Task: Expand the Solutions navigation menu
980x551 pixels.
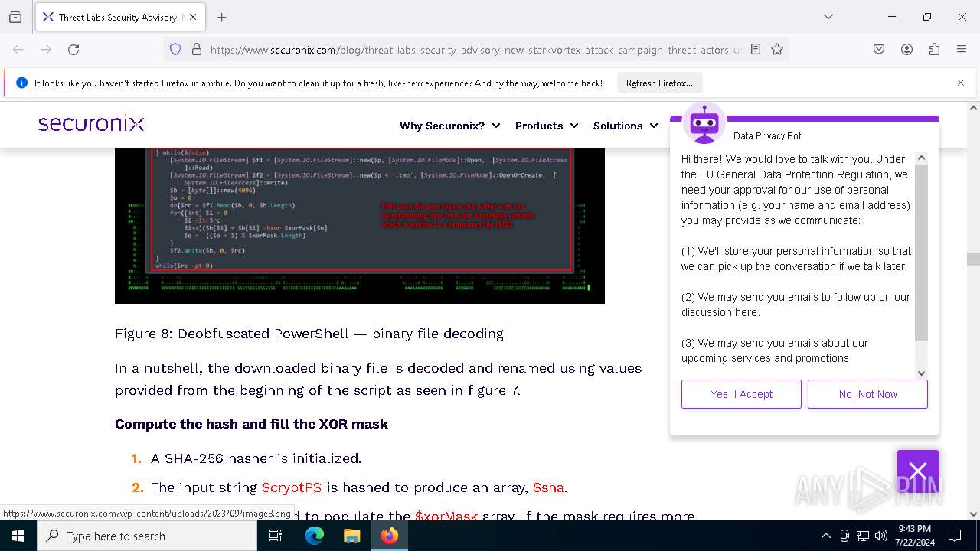Action: point(626,126)
